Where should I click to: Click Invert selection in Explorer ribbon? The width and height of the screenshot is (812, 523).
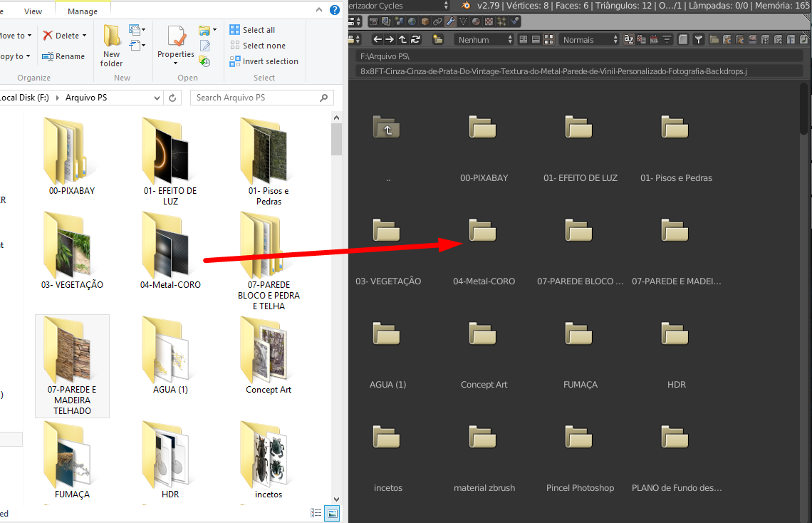[x=264, y=61]
